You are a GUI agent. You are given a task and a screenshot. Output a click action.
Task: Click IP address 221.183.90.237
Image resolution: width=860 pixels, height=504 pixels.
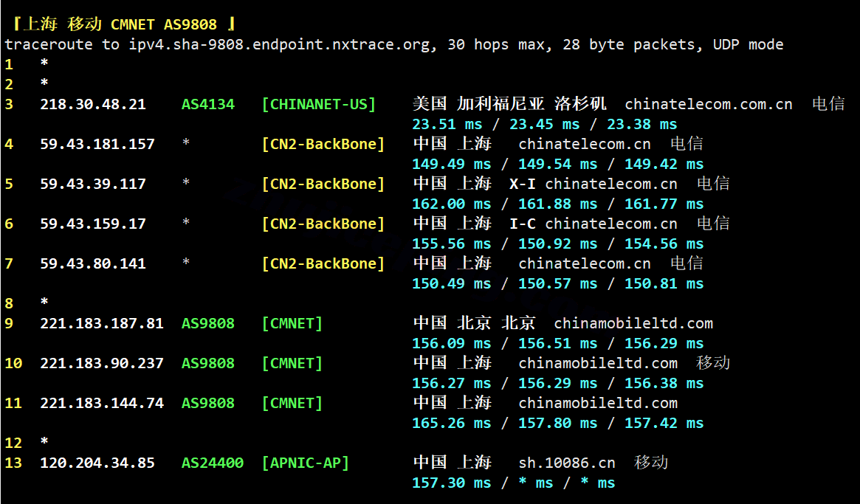101,363
